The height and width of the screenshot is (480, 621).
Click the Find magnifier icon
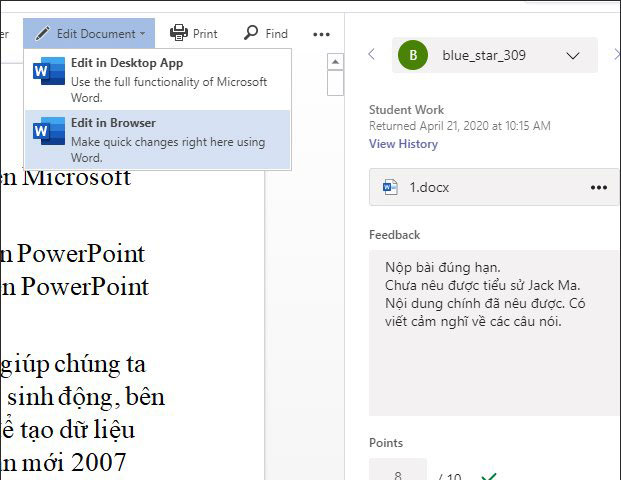tap(251, 33)
